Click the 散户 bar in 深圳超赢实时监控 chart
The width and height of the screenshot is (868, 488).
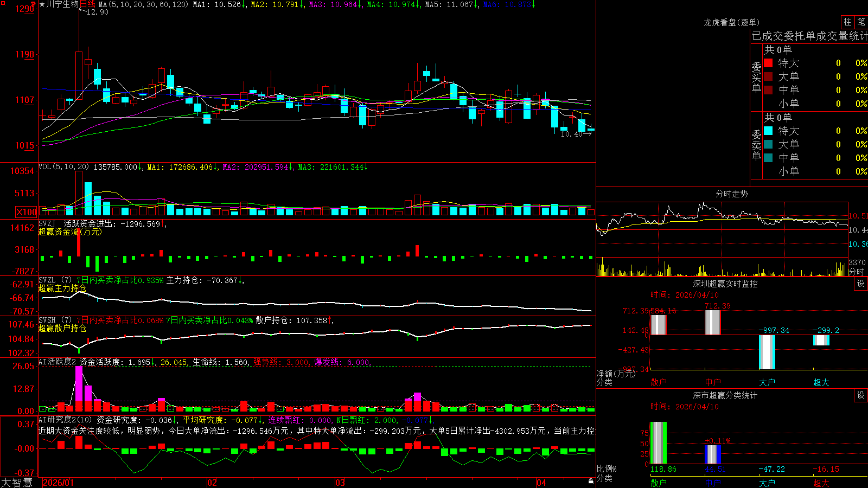658,325
